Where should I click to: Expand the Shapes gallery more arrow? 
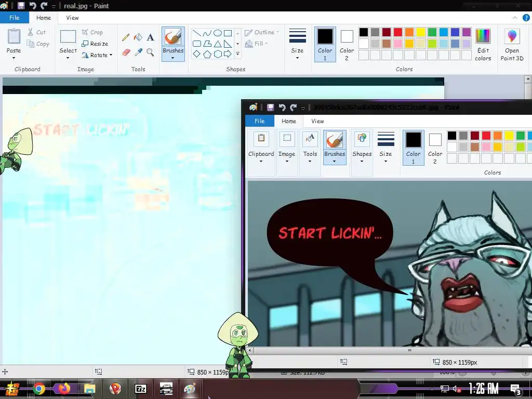237,54
